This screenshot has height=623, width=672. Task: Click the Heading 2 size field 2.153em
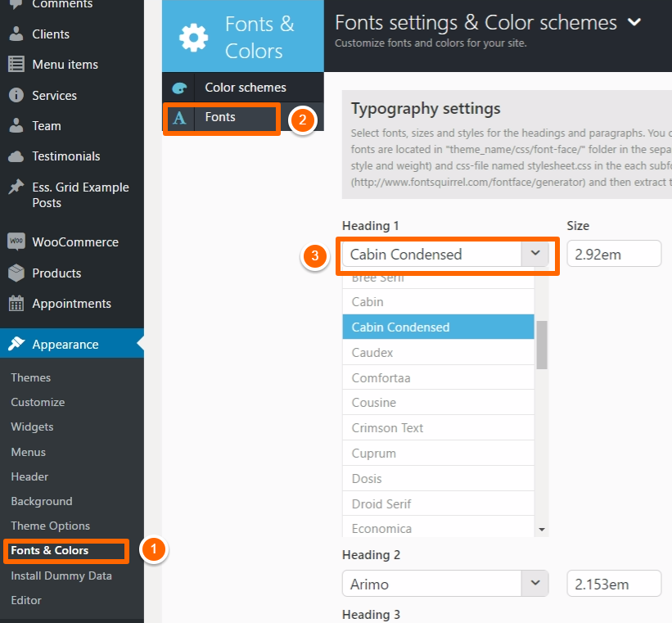(x=614, y=583)
